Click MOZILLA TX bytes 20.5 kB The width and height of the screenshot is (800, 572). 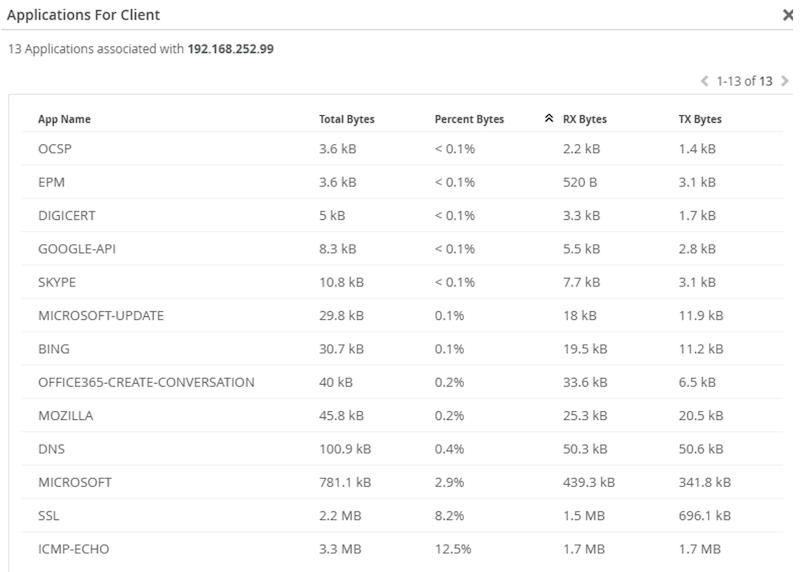701,415
